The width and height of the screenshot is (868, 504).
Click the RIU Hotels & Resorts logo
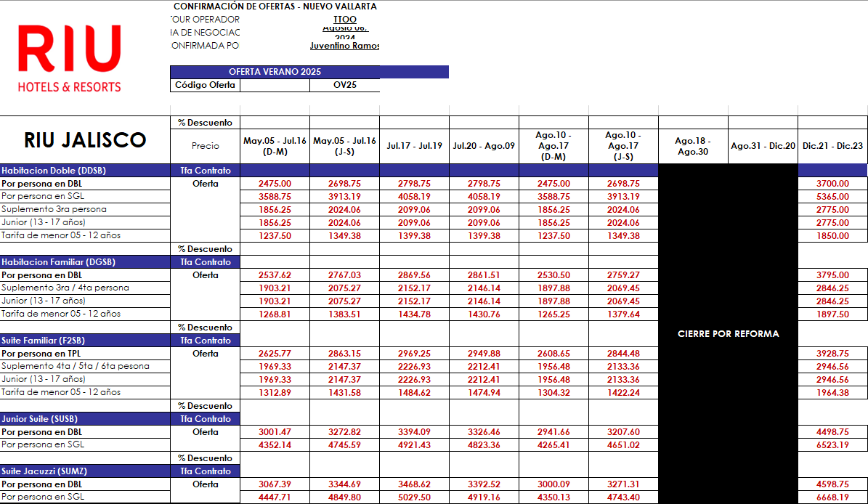coord(69,58)
